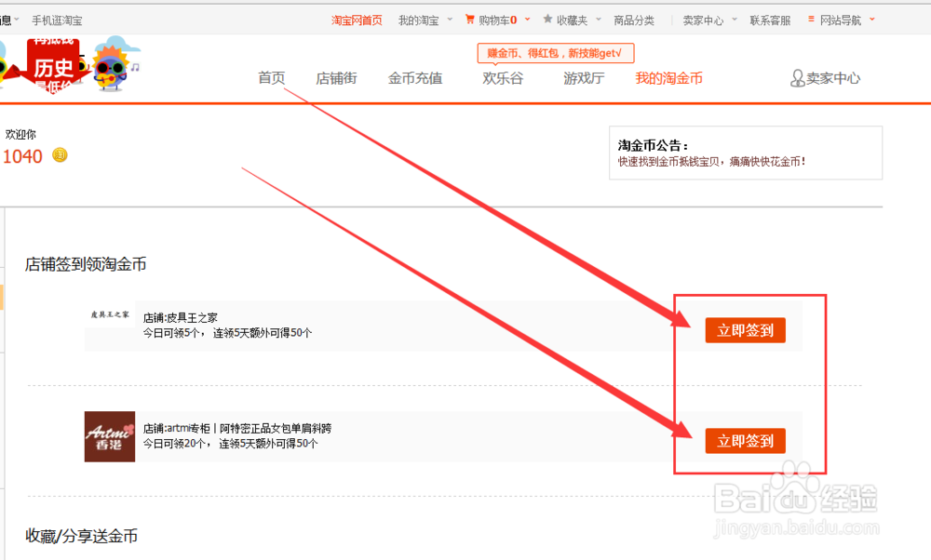Click the 店铺:皮具王之家 shop name
Viewport: 931px width, 560px height.
pos(181,318)
